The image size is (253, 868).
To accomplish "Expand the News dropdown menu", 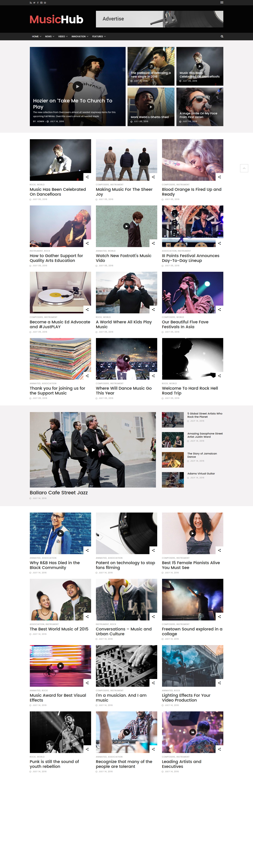I will (x=50, y=36).
